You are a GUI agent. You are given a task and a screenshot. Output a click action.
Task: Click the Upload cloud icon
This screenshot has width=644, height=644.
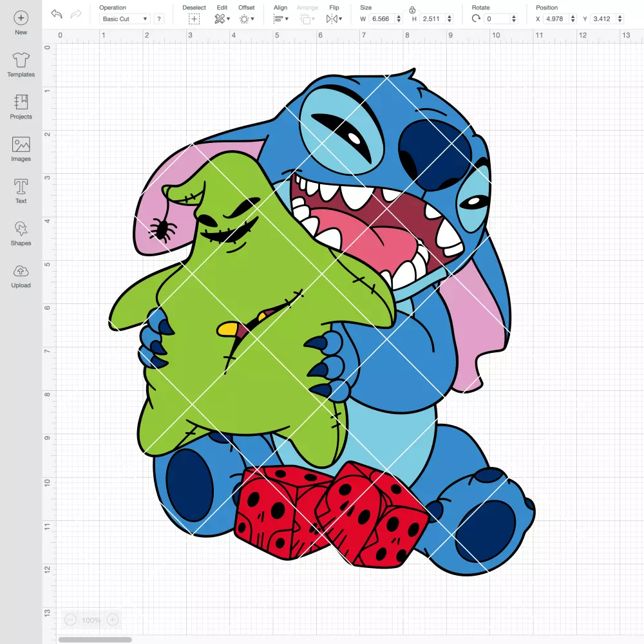[x=21, y=271]
